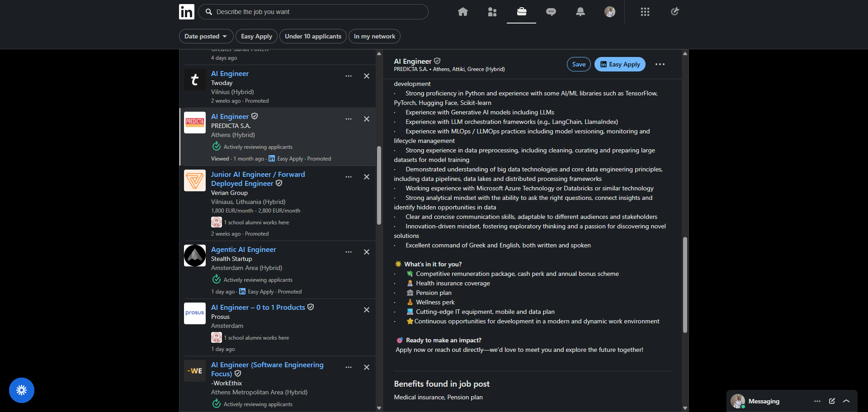Screen dimensions: 868x412
Task: Toggle the Under 10 applicants filter
Action: point(313,36)
